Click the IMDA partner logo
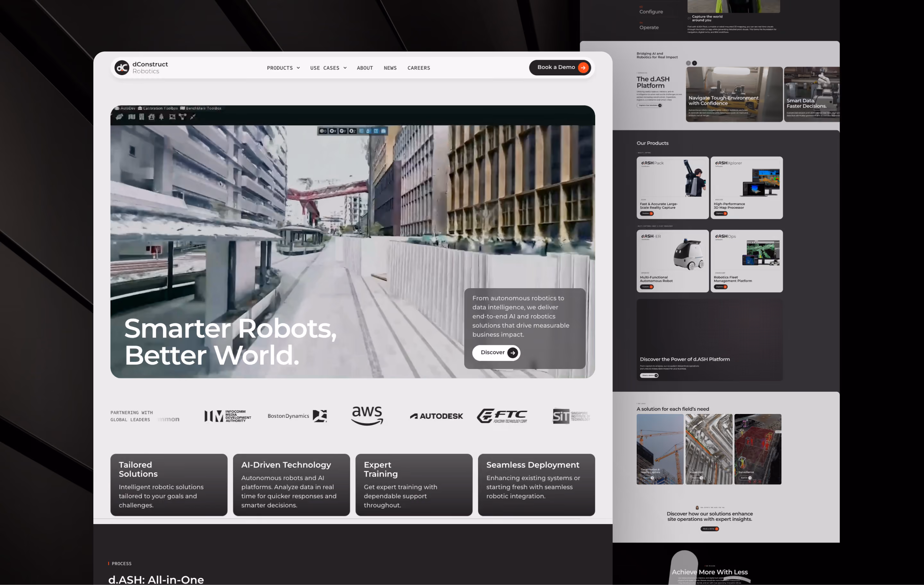The width and height of the screenshot is (924, 585). pos(227,416)
